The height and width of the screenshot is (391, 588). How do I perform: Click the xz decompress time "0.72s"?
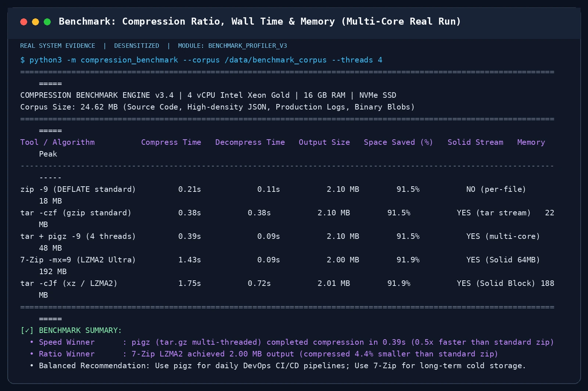[x=259, y=283]
